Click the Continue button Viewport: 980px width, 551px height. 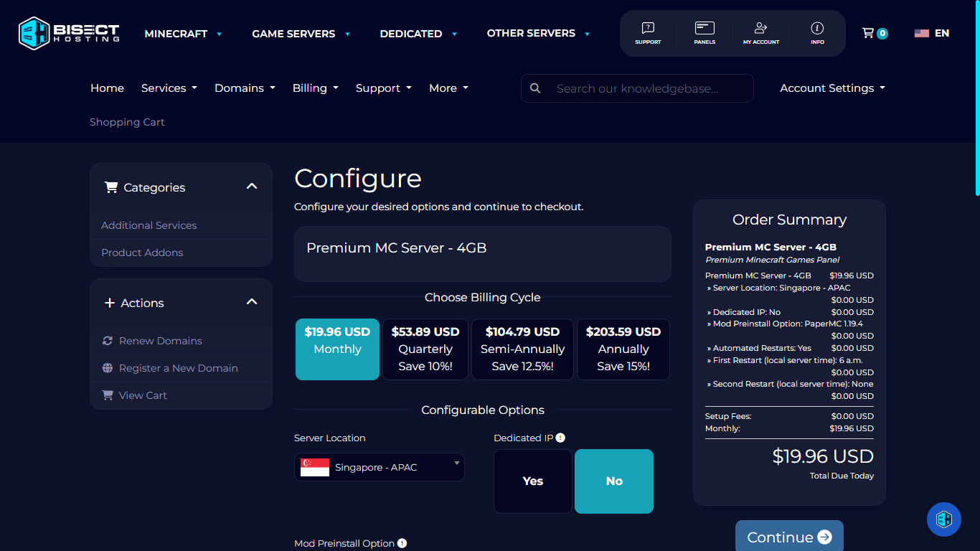click(x=789, y=537)
